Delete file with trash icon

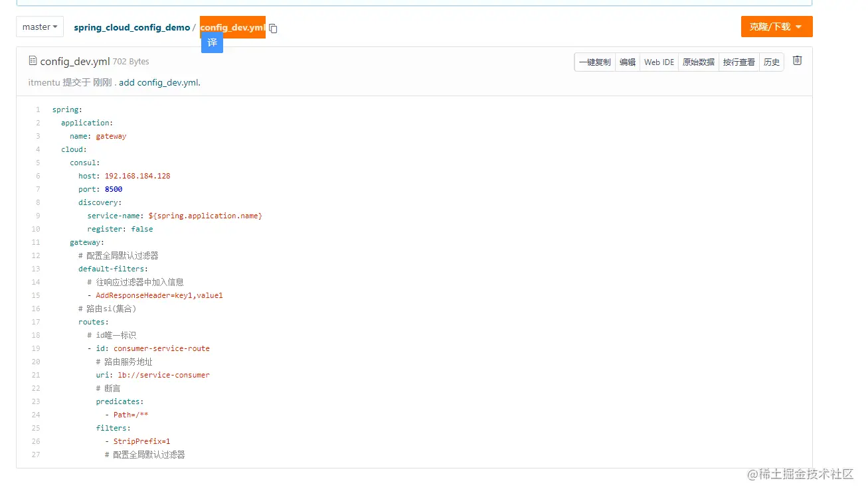click(798, 60)
